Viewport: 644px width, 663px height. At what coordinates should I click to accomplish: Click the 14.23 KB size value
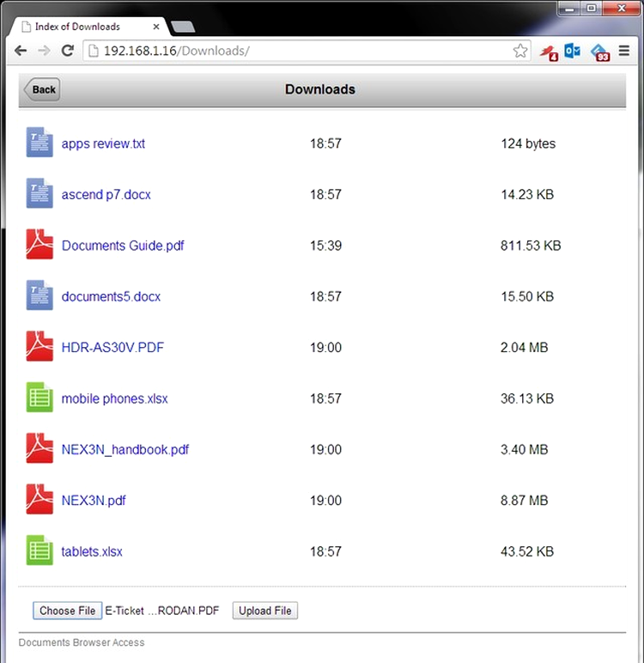click(527, 194)
